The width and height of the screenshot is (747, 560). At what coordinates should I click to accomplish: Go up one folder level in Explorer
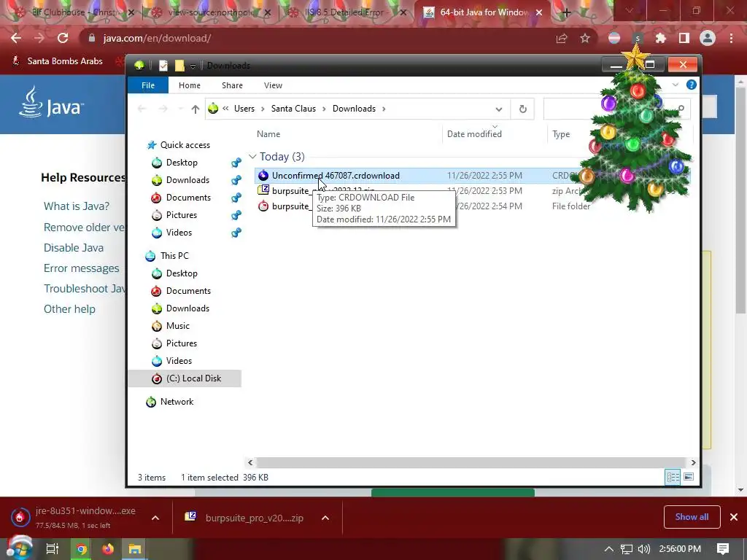tap(195, 109)
